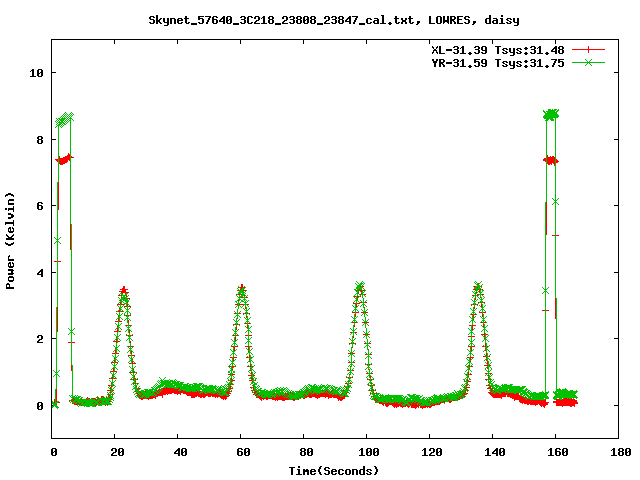Click the y-axis tick label 6
This screenshot has width=640, height=480.
[x=40, y=206]
